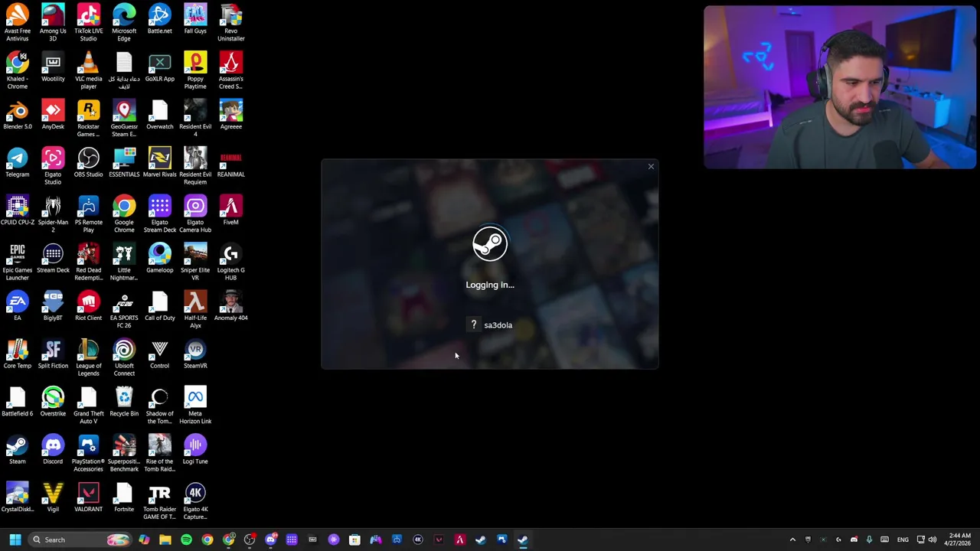Open Copilot from the taskbar

pyautogui.click(x=144, y=540)
